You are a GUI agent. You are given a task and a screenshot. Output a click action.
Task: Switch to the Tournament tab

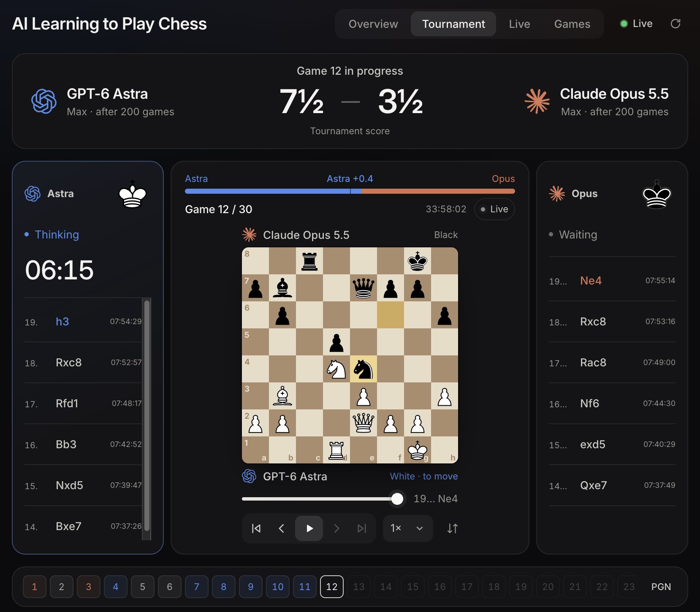[x=453, y=24]
